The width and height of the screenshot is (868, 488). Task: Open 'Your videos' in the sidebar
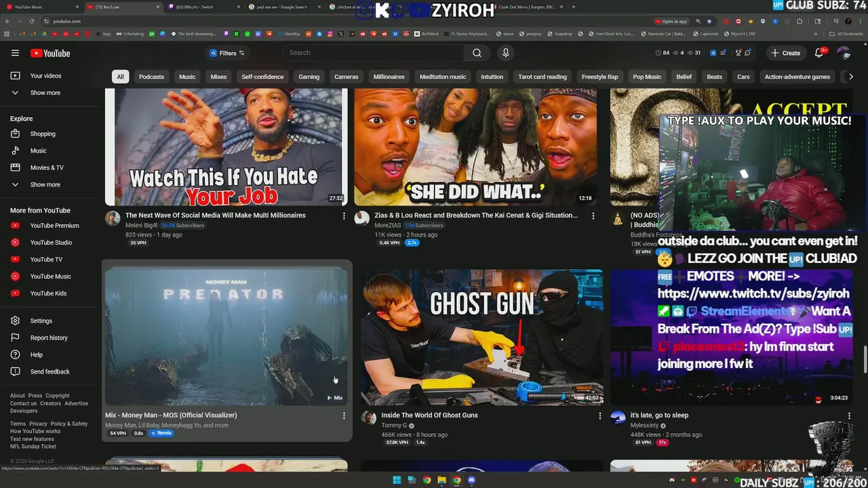pos(45,76)
